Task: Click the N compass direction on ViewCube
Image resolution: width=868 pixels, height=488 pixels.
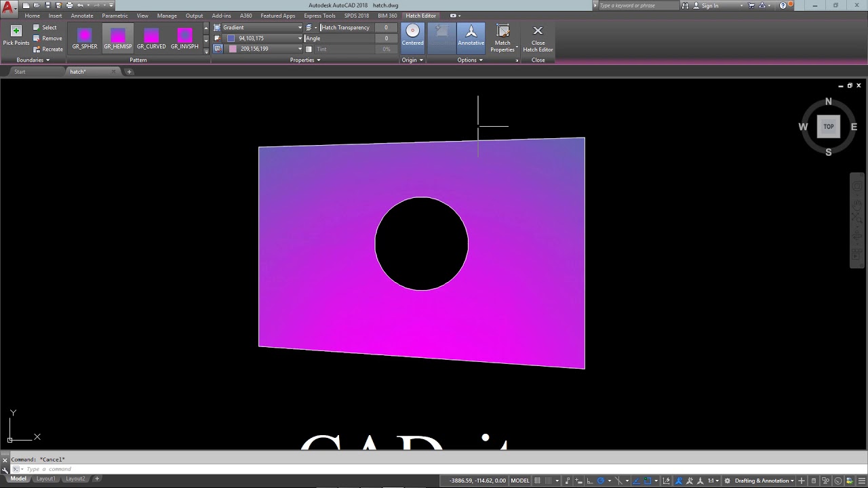Action: point(828,102)
